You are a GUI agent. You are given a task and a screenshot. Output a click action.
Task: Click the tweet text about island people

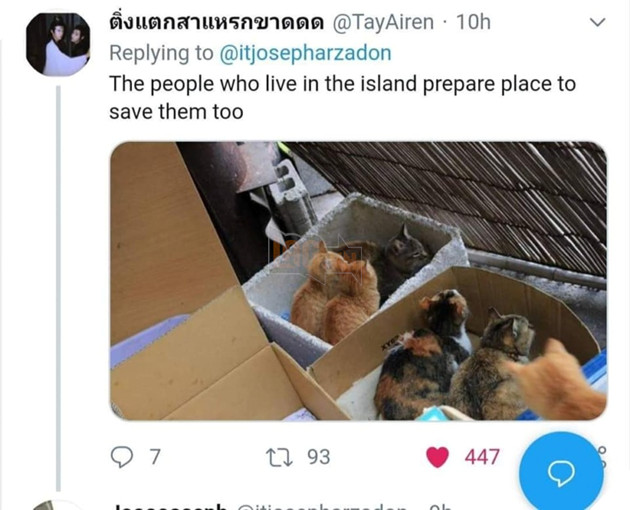pyautogui.click(x=342, y=98)
